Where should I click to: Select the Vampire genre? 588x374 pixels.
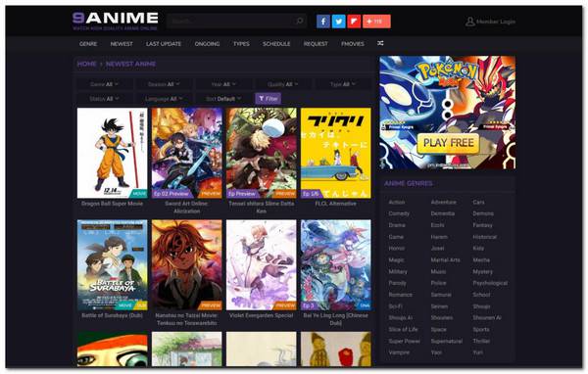click(399, 352)
